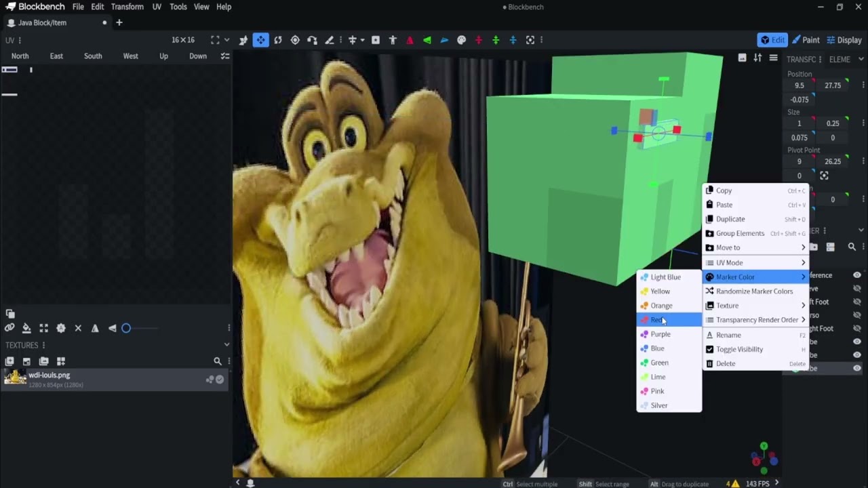The height and width of the screenshot is (488, 868).
Task: Click the blue center axis icon
Action: (x=513, y=40)
